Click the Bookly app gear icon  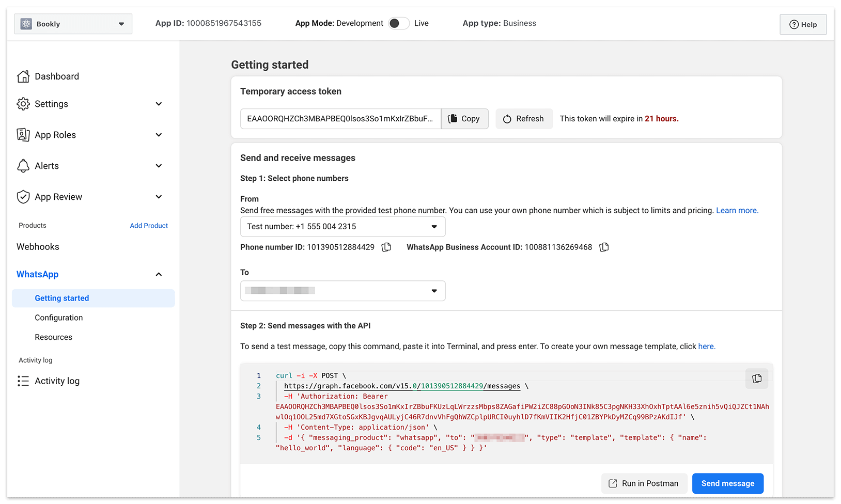click(x=26, y=24)
